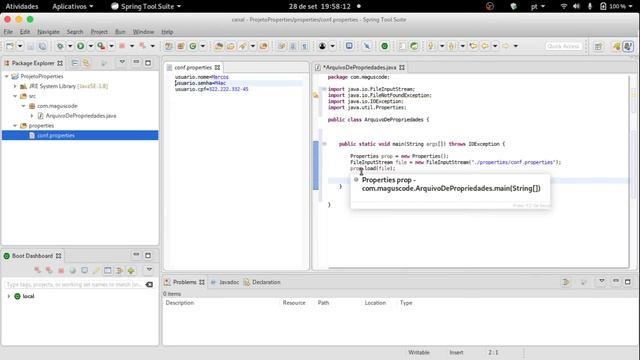The width and height of the screenshot is (640, 360).
Task: Open the Atividades overview
Action: click(x=22, y=6)
